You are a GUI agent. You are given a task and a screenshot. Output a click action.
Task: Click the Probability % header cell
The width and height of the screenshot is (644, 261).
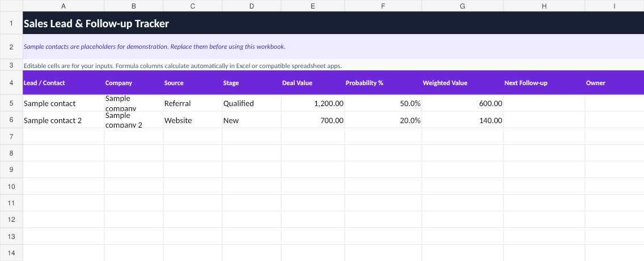[x=383, y=83]
